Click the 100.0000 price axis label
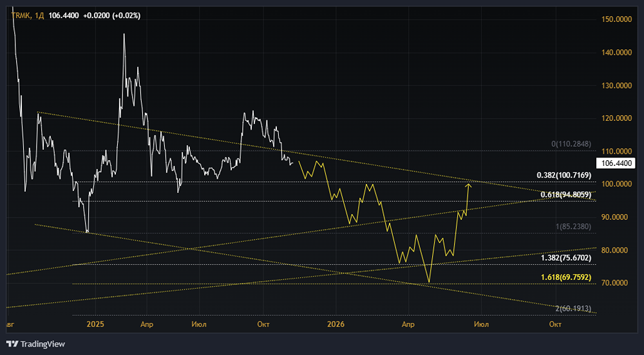The width and height of the screenshot is (644, 355). [x=616, y=184]
